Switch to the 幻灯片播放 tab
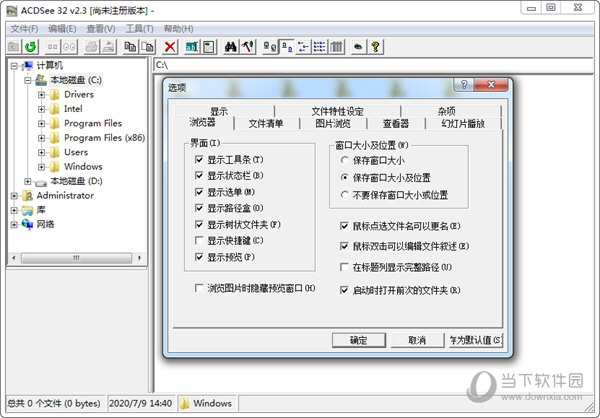600x418 pixels. (463, 124)
